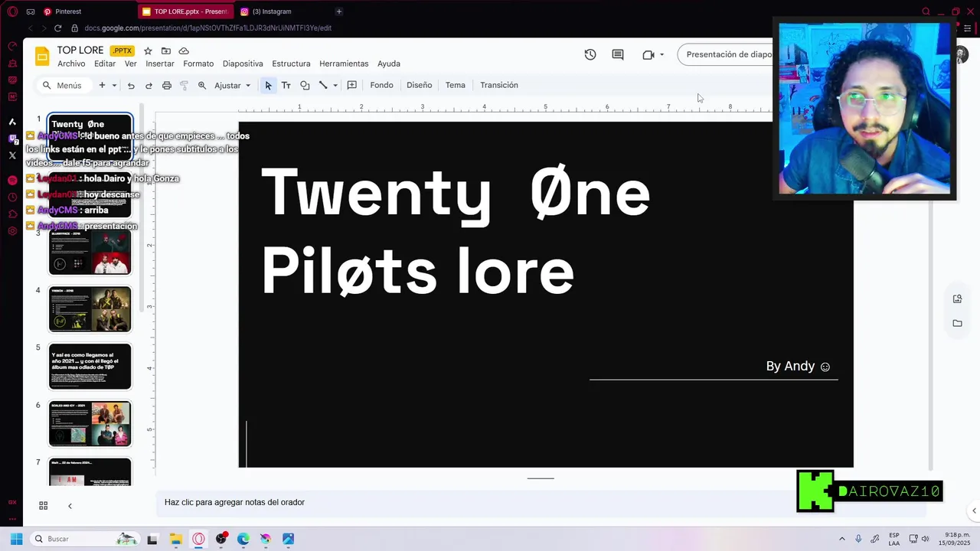This screenshot has height=551, width=980.
Task: Reload the current page
Action: pyautogui.click(x=57, y=28)
